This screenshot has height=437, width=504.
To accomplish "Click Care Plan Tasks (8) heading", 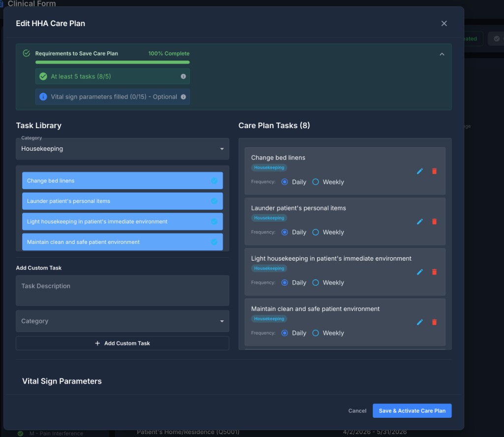I will (274, 125).
